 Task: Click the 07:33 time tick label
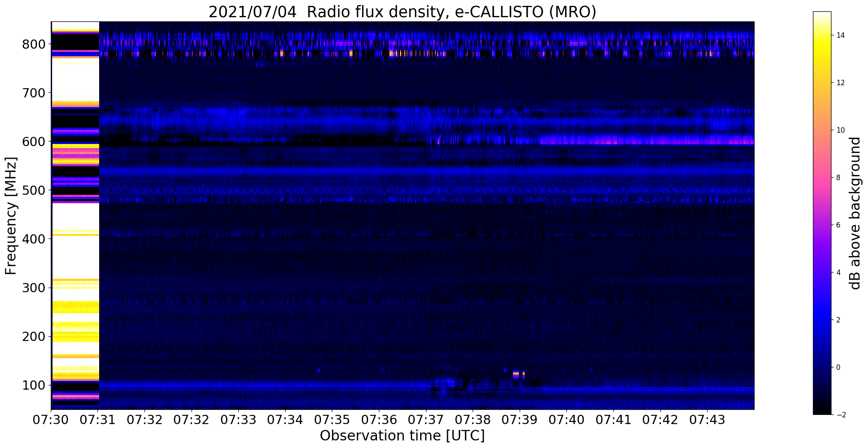pos(239,420)
